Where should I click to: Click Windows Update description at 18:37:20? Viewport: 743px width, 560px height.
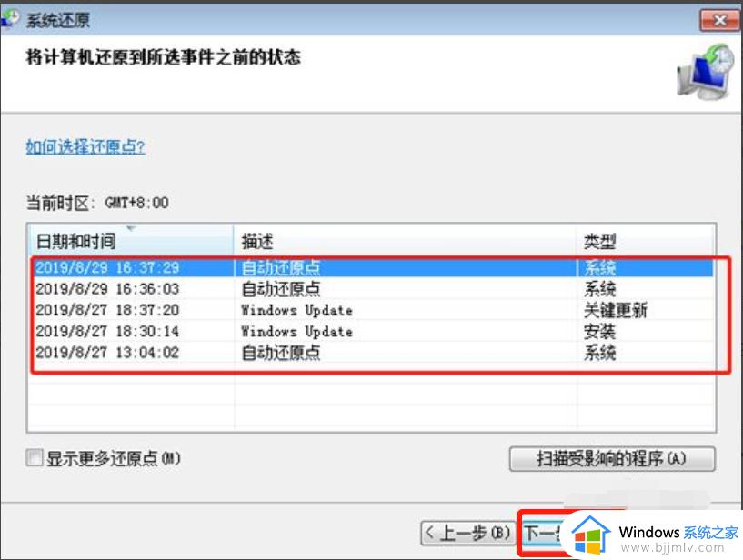[x=296, y=310]
